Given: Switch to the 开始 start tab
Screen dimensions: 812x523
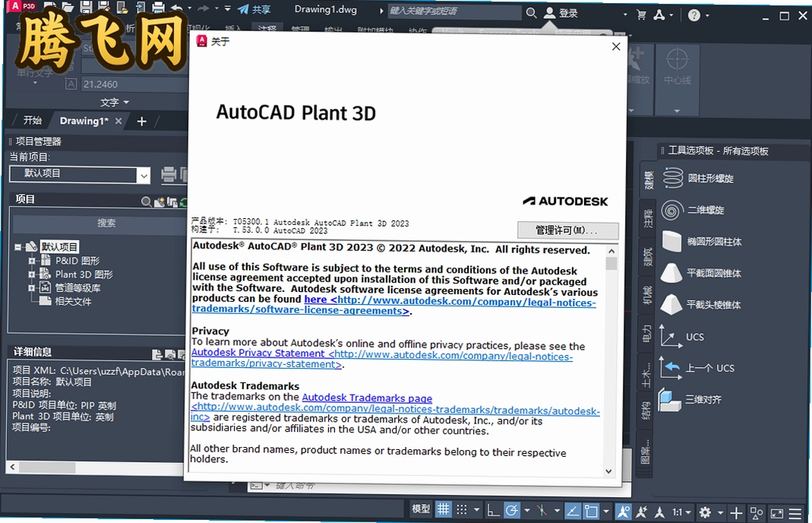Looking at the screenshot, I should tap(32, 120).
